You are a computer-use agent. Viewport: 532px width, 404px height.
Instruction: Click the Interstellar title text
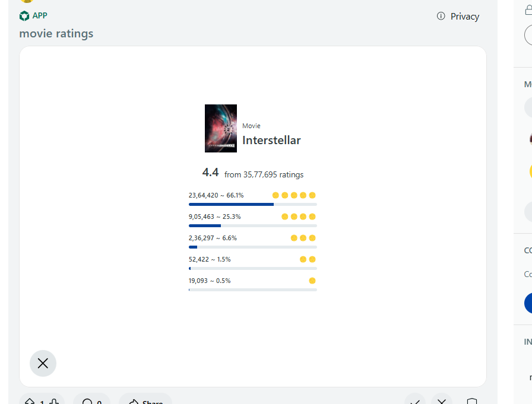pos(271,140)
